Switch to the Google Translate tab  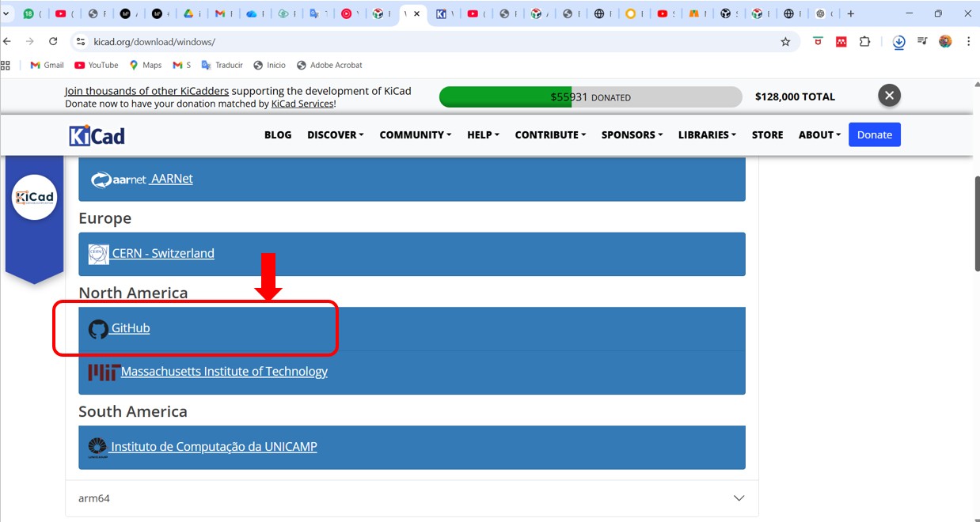point(317,13)
